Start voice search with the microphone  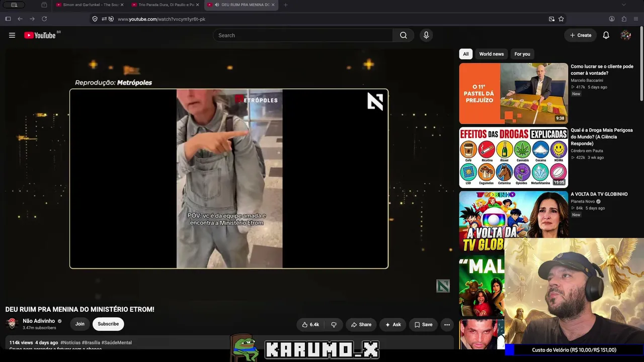tap(426, 35)
